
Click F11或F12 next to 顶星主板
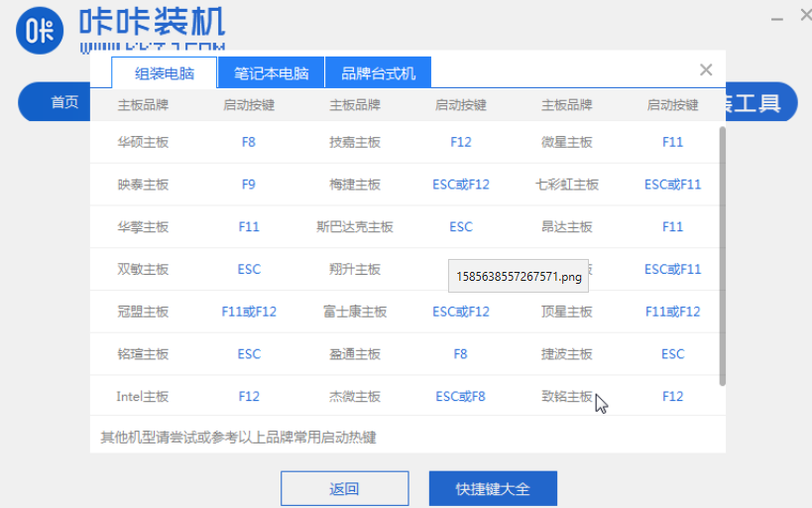(x=672, y=313)
